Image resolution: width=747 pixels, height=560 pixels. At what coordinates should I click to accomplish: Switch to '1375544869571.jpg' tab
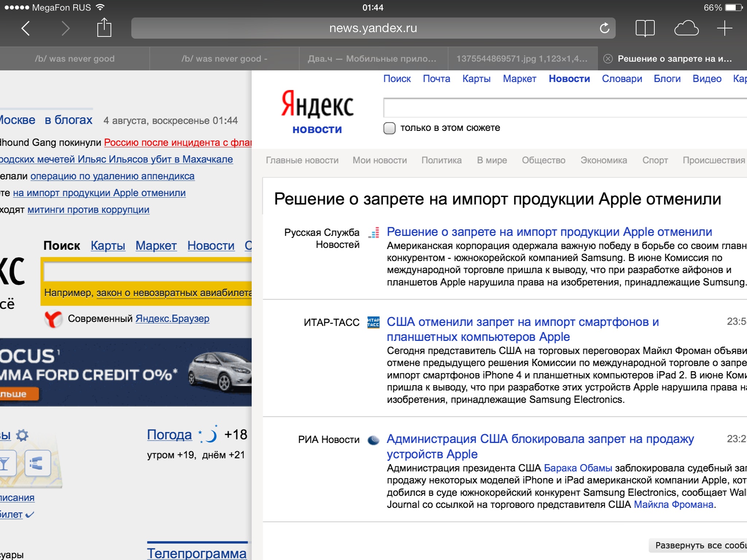point(523,59)
